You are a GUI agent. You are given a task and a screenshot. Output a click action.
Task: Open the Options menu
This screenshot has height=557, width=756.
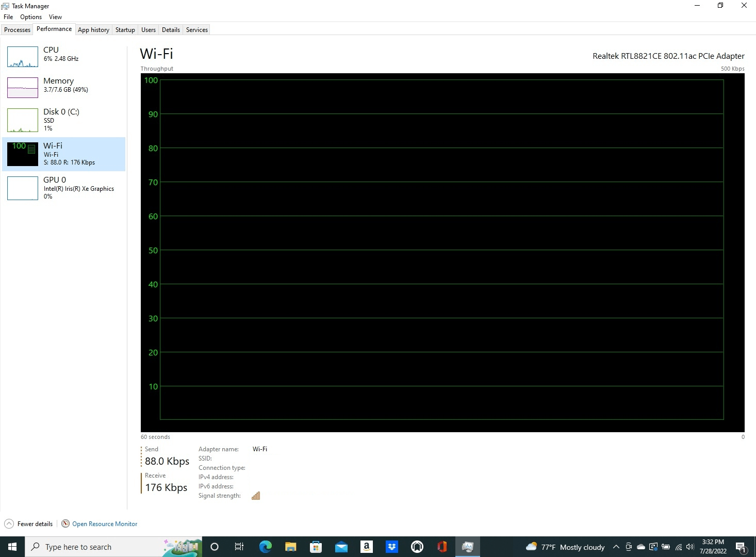point(30,17)
